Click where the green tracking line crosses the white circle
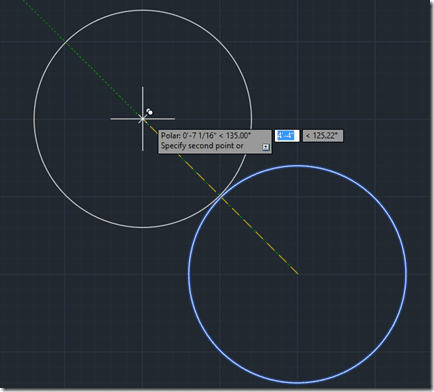This screenshot has width=434, height=392. click(x=66, y=42)
